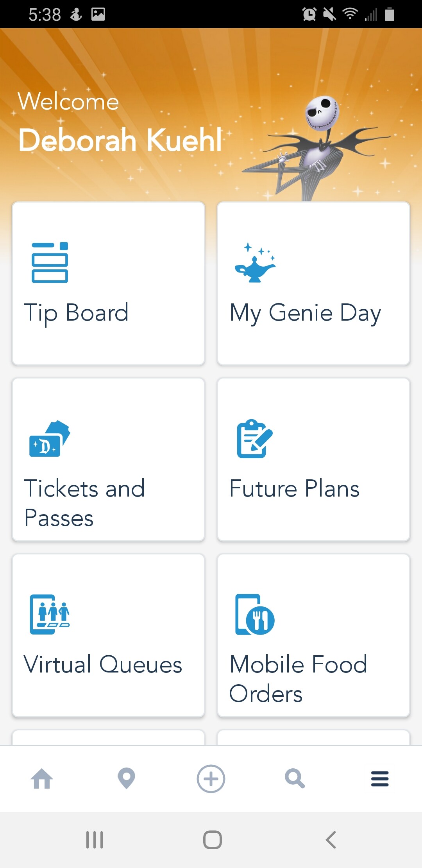Tap the Virtual Queues icon
Image resolution: width=422 pixels, height=868 pixels.
(x=50, y=614)
